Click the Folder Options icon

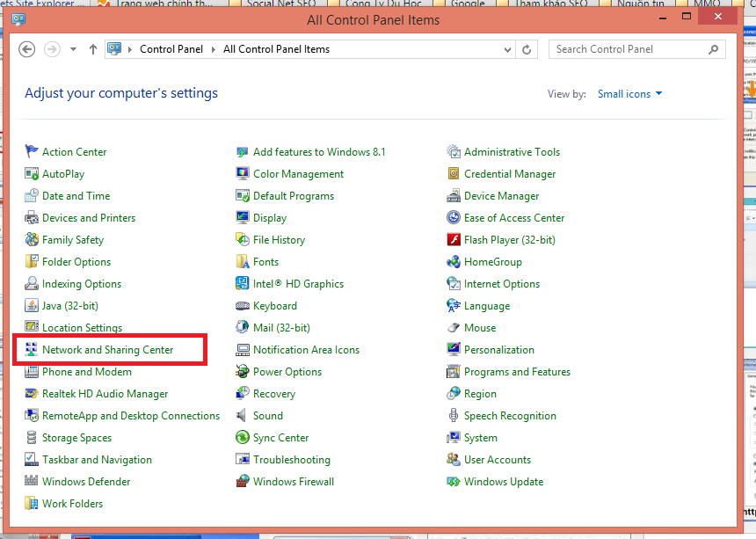click(32, 262)
